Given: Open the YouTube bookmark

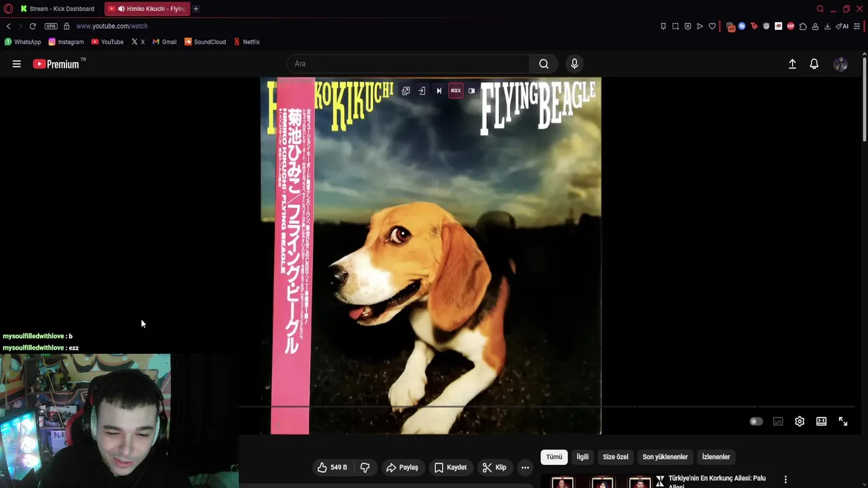Looking at the screenshot, I should (x=107, y=42).
